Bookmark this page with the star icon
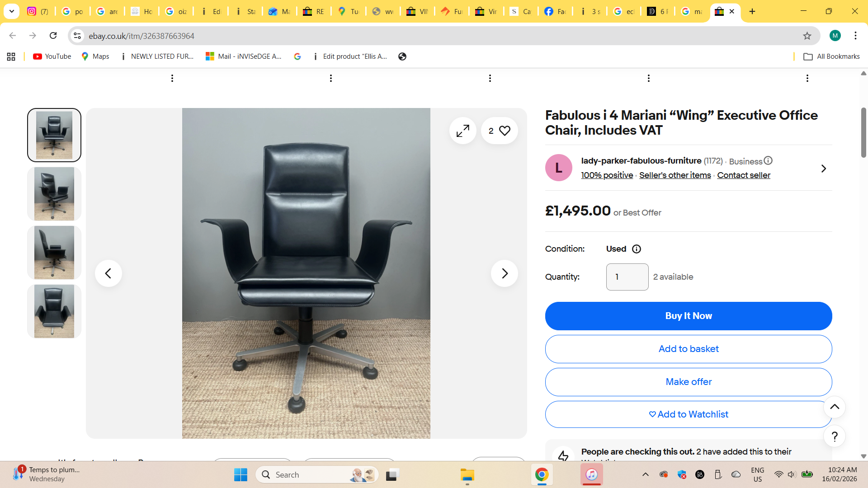The width and height of the screenshot is (868, 488). pyautogui.click(x=807, y=36)
